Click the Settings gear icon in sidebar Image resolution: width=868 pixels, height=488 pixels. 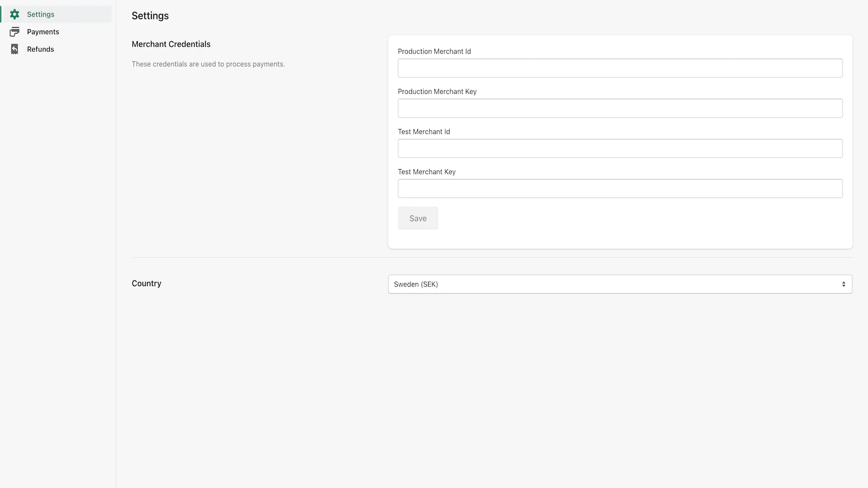click(x=15, y=15)
